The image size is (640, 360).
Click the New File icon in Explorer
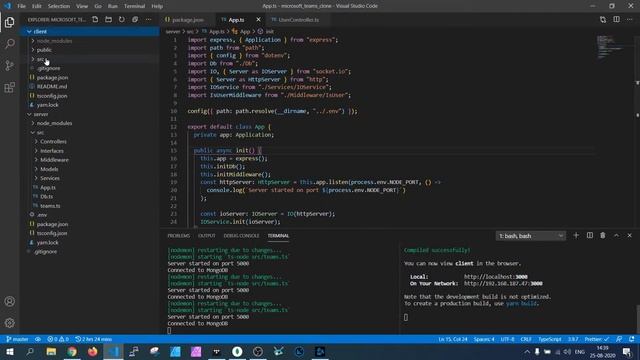pos(95,19)
